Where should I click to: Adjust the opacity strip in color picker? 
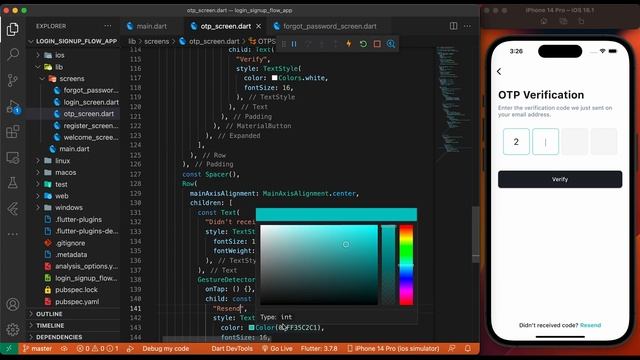pyautogui.click(x=388, y=264)
